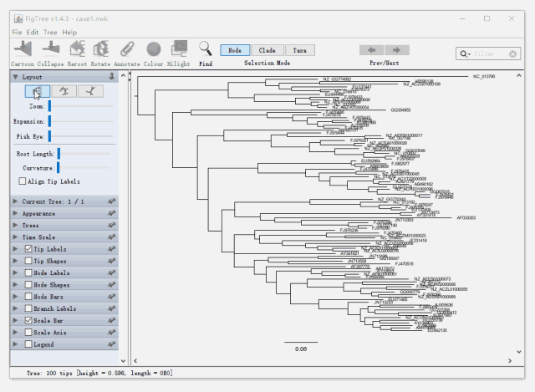Expand the Node Bars section
Image resolution: width=535 pixels, height=392 pixels.
pos(15,297)
